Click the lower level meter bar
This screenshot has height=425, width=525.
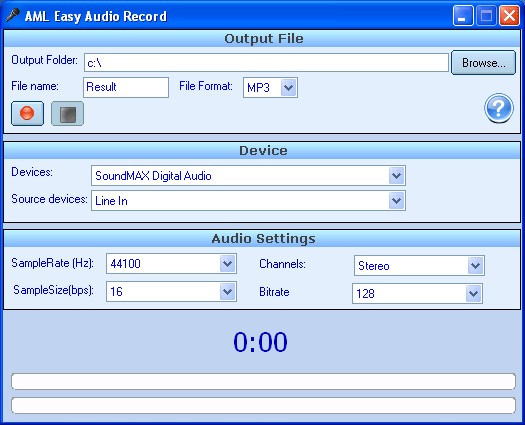(263, 406)
